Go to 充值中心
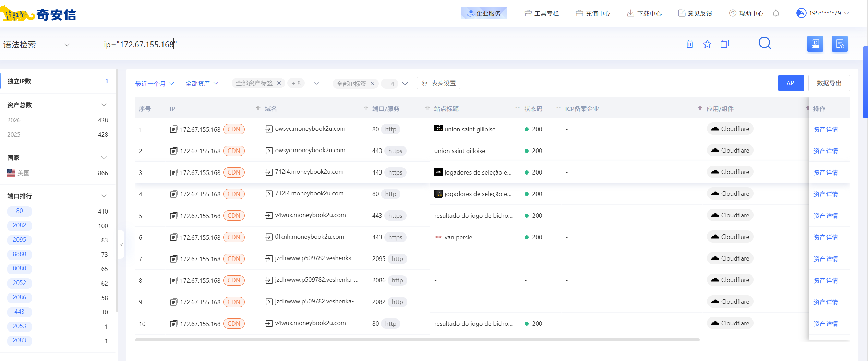Image resolution: width=868 pixels, height=361 pixels. (x=593, y=13)
